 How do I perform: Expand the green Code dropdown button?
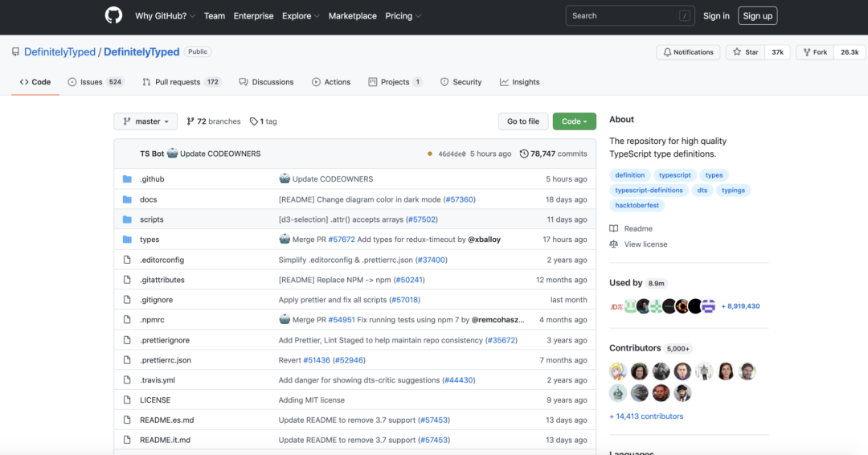click(574, 121)
